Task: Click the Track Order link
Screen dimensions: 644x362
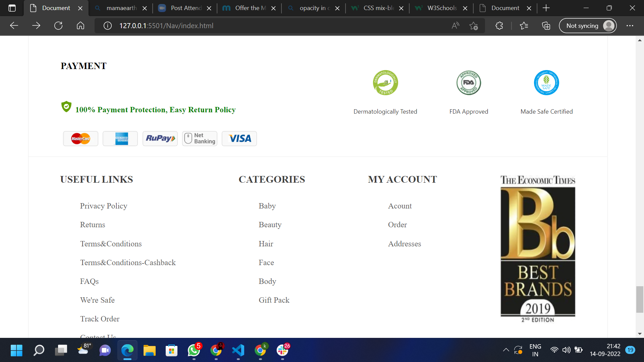Action: pos(99,319)
